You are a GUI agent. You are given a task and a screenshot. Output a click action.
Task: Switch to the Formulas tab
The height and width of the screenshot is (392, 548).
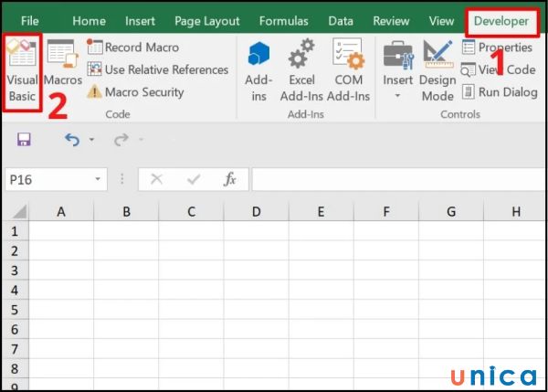tap(283, 20)
